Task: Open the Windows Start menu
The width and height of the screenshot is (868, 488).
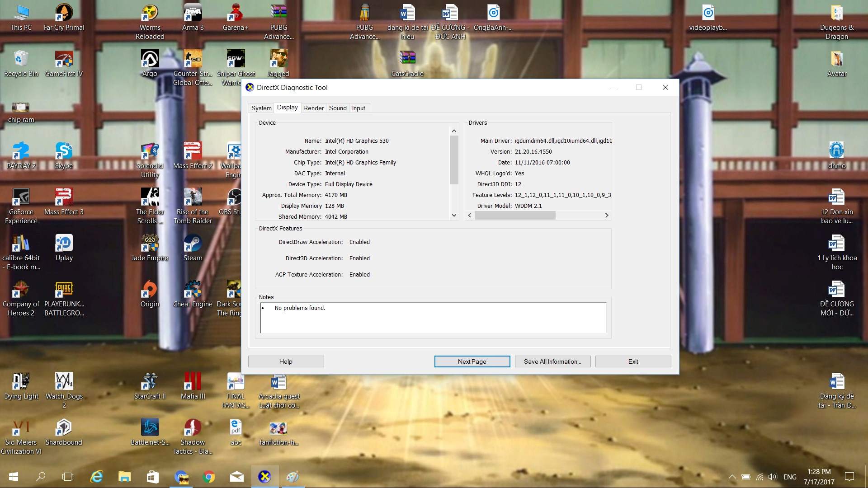Action: (x=14, y=477)
